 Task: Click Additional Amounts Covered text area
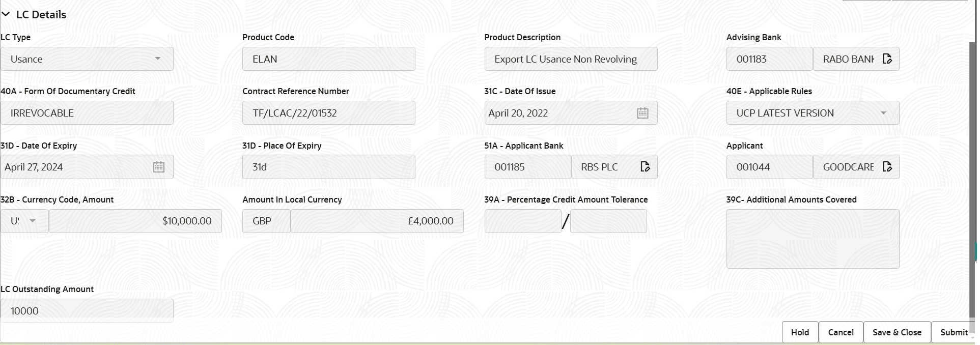pos(813,239)
